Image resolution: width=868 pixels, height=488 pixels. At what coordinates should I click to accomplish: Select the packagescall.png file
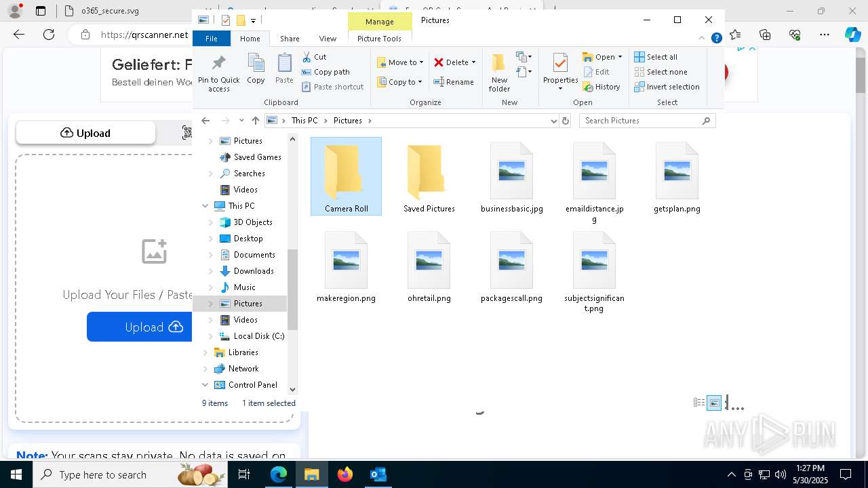coord(512,267)
